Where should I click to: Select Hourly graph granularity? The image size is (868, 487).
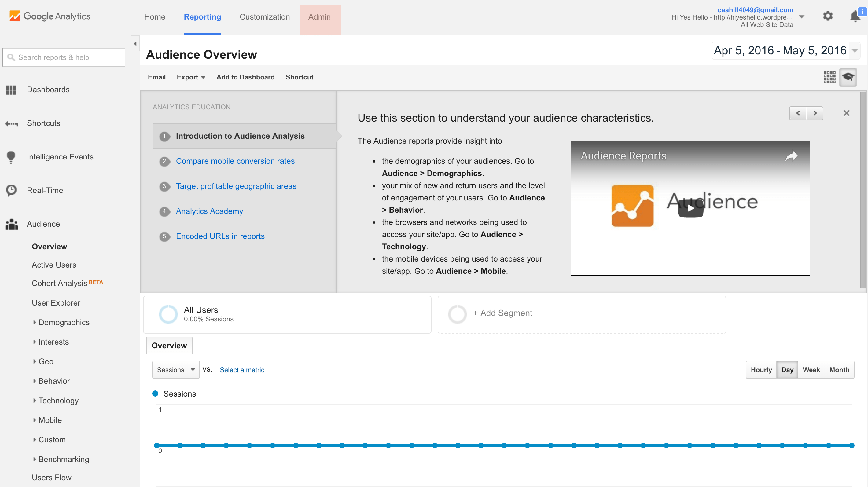click(761, 370)
